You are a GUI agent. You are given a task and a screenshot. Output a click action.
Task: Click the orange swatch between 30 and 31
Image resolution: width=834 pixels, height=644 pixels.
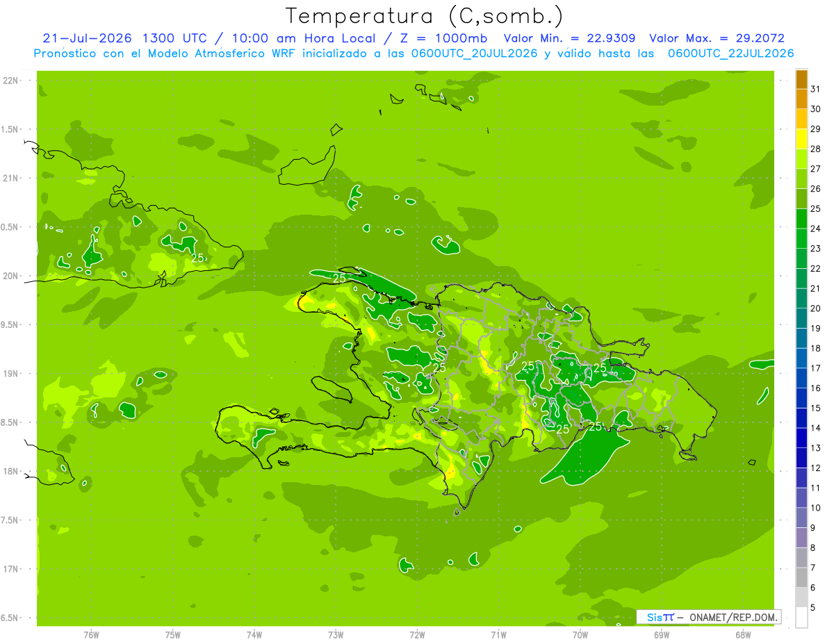801,99
